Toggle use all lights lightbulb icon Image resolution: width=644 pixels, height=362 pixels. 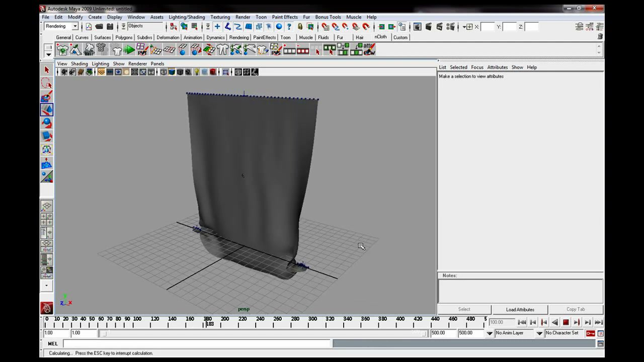click(196, 72)
